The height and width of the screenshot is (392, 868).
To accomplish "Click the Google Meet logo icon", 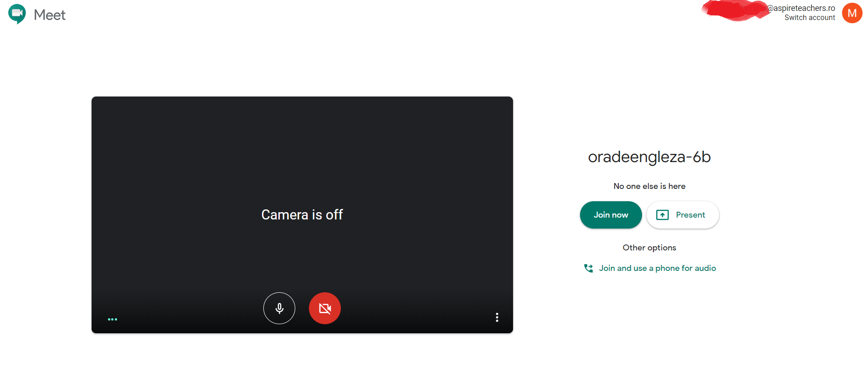I will pyautogui.click(x=17, y=14).
